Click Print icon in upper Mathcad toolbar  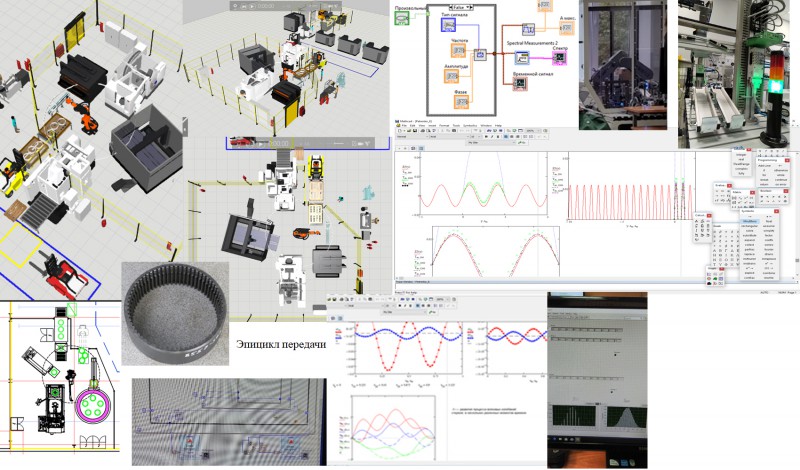point(423,131)
